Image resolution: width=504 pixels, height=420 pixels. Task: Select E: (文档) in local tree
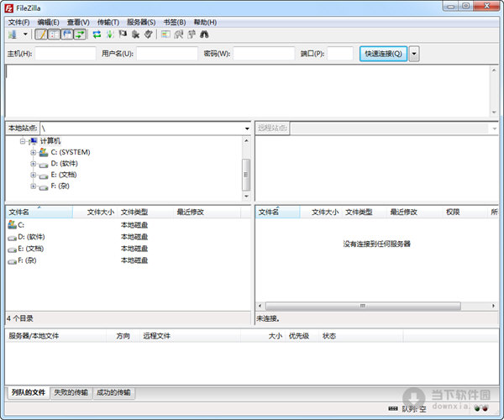click(64, 175)
